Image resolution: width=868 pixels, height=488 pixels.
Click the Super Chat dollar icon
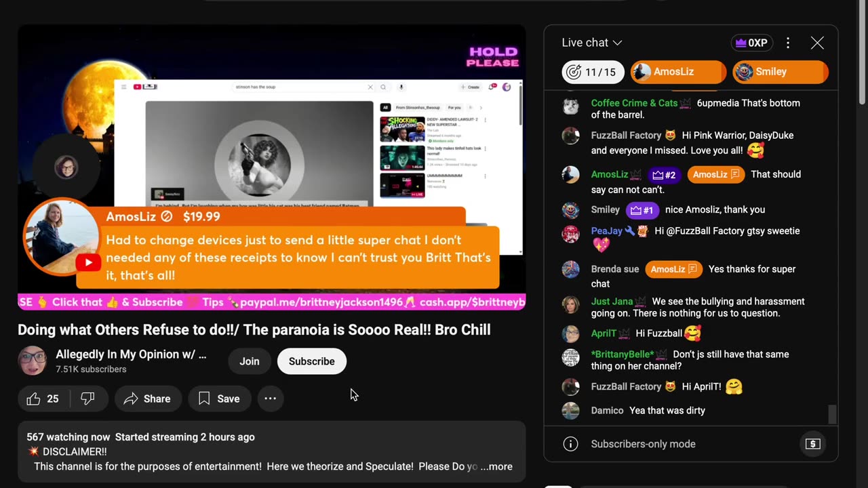point(812,444)
